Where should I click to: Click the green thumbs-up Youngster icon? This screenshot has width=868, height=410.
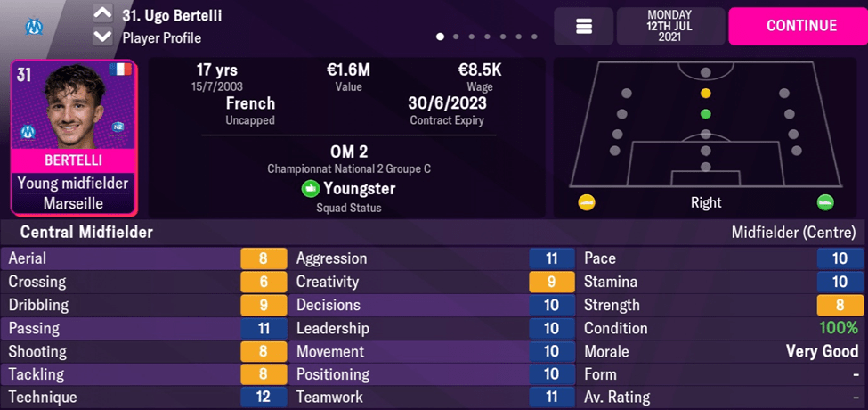(310, 189)
